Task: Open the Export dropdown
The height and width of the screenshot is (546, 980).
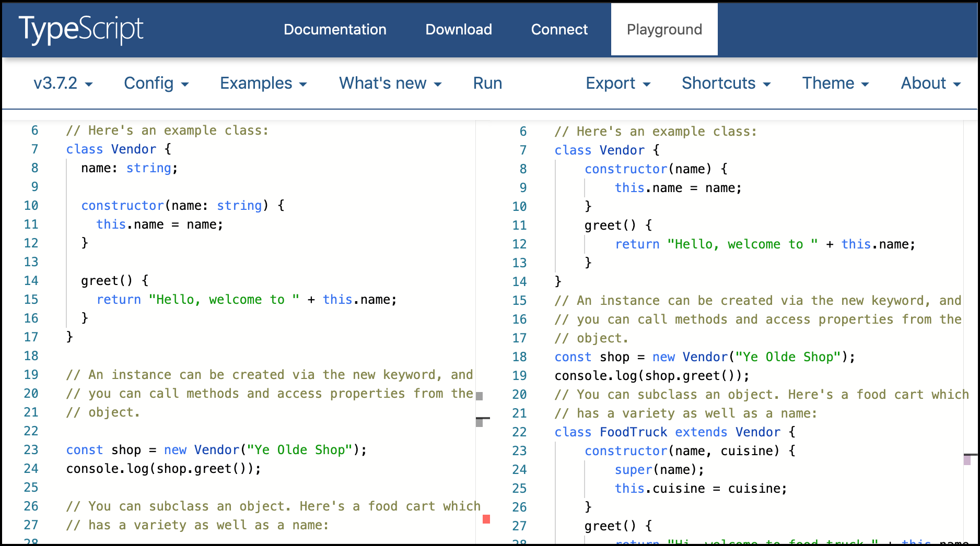Action: (617, 83)
